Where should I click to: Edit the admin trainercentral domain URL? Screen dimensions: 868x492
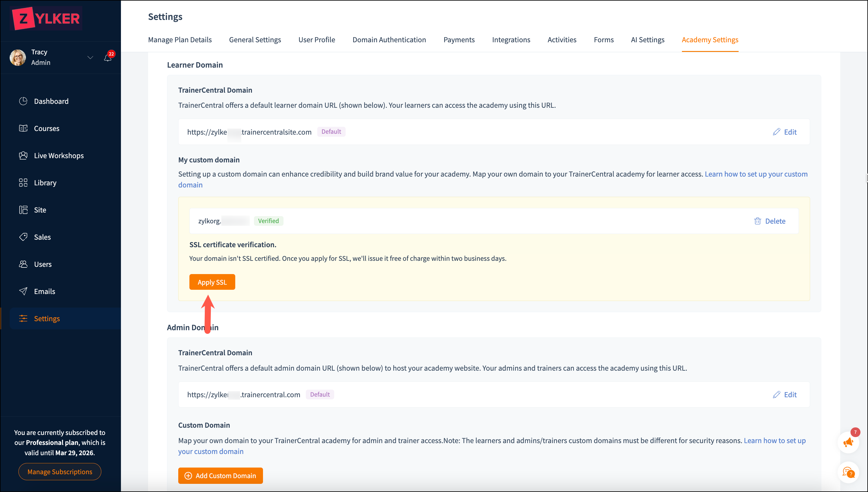[785, 395]
